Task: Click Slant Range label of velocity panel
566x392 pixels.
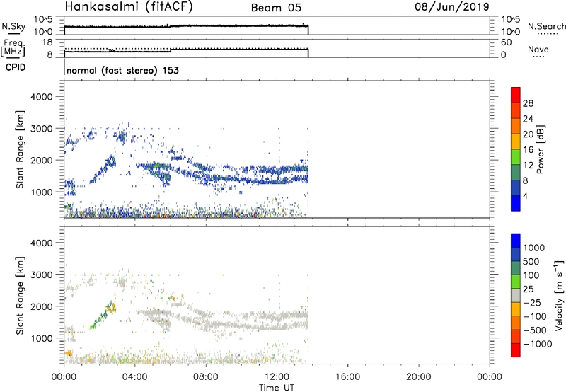Action: [x=20, y=295]
